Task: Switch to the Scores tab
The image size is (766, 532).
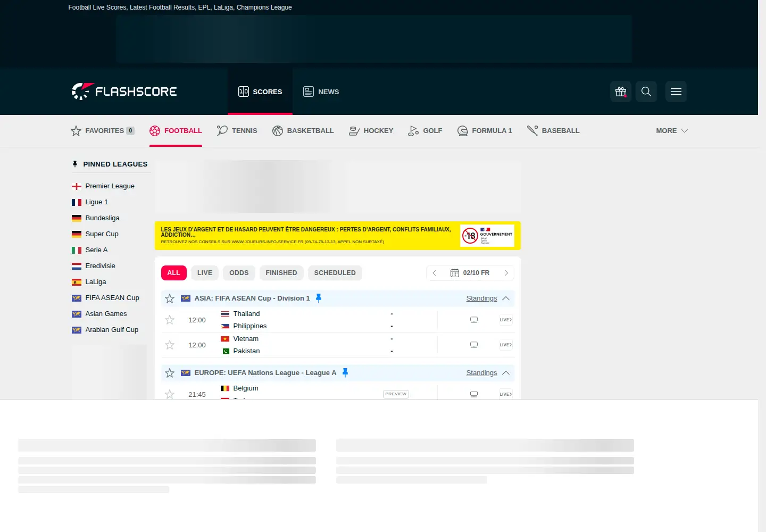Action: click(x=260, y=92)
